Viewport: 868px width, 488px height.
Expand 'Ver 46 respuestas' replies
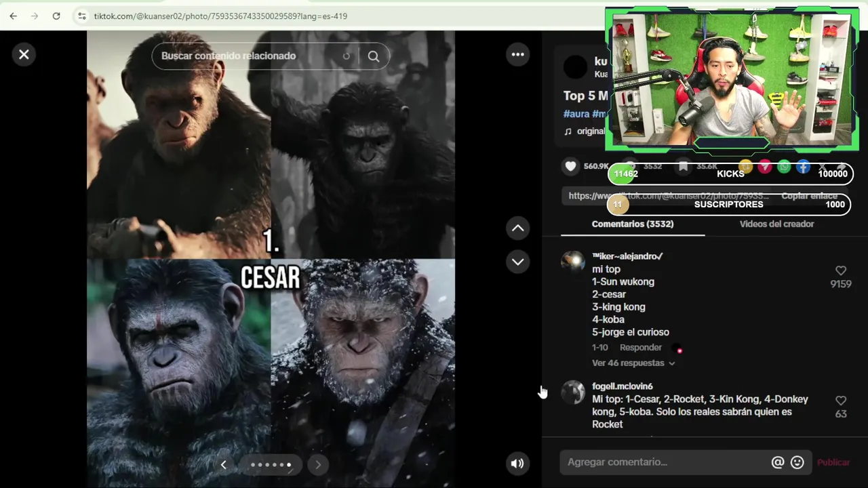633,363
